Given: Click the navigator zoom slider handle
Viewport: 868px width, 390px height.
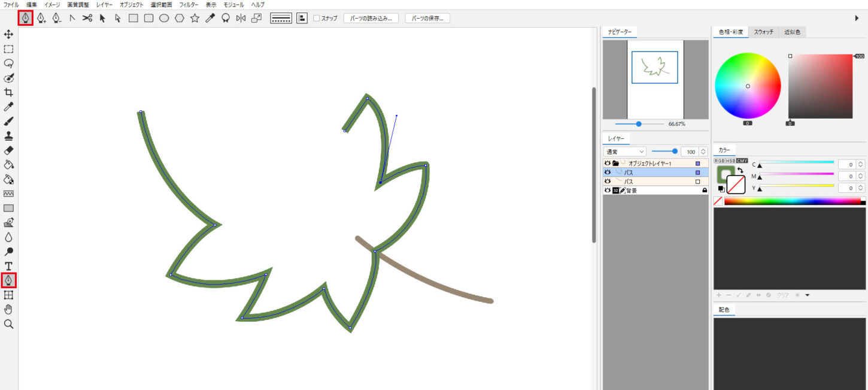Looking at the screenshot, I should coord(639,124).
